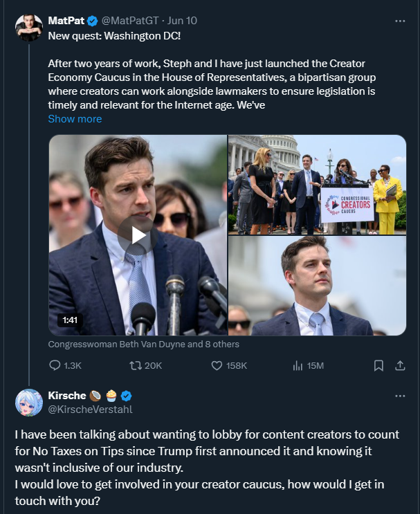Click the share icon on MatPat's tweet
The width and height of the screenshot is (420, 514).
coord(399,365)
